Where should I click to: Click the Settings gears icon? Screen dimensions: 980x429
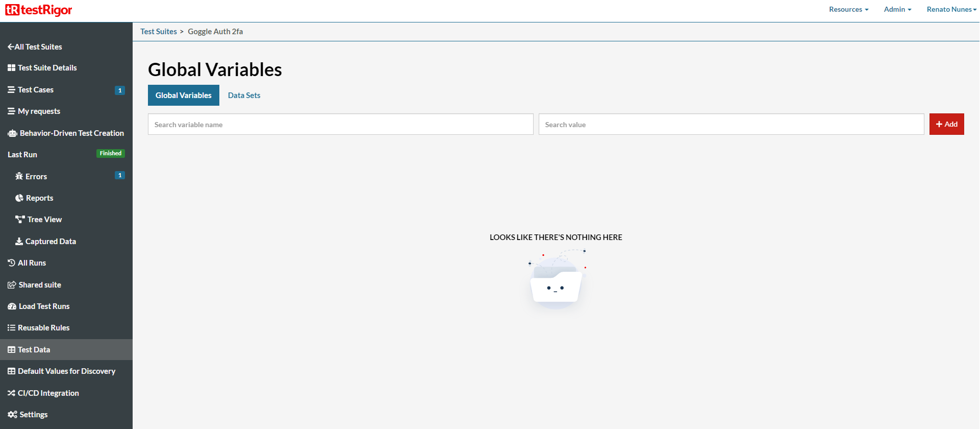pyautogui.click(x=12, y=415)
